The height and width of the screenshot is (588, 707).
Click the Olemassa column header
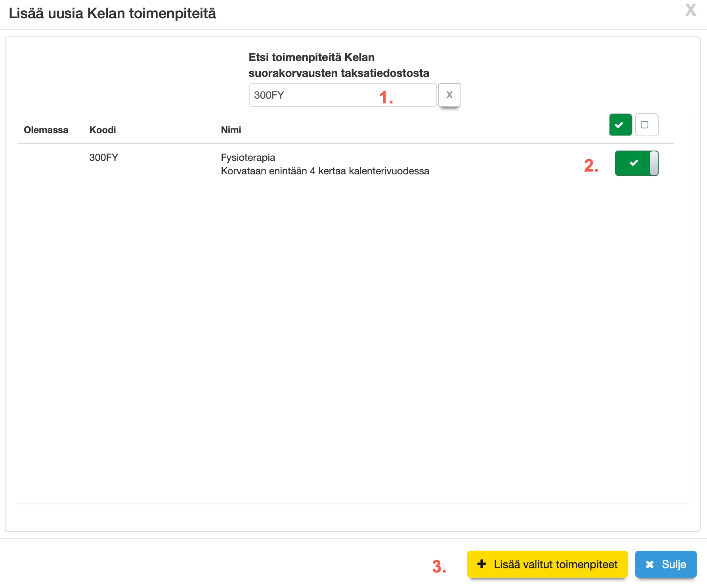tap(46, 130)
